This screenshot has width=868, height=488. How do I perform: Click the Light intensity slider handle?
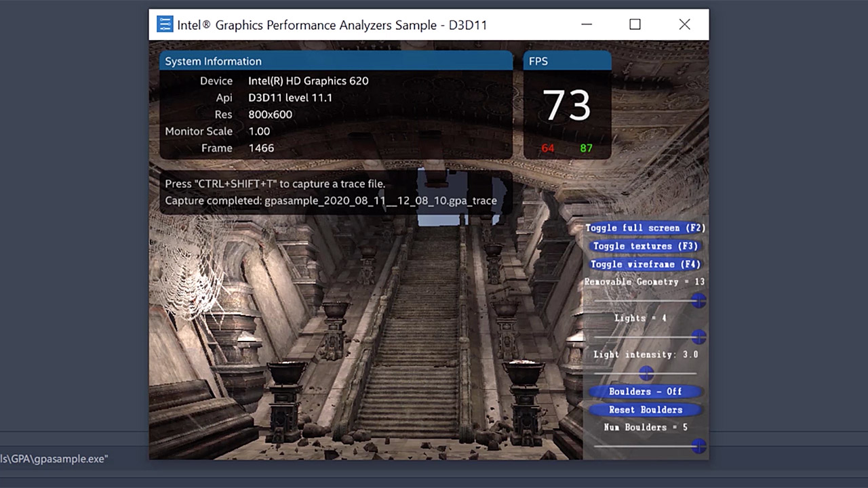646,373
